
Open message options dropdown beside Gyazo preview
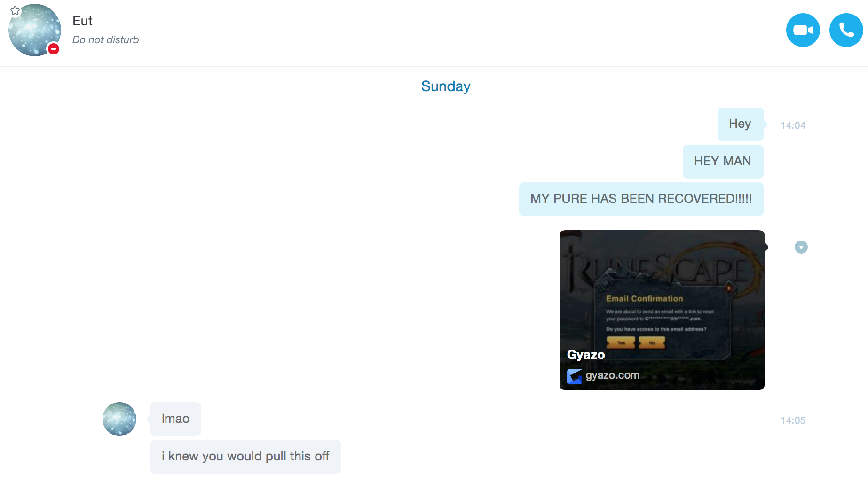click(x=801, y=247)
